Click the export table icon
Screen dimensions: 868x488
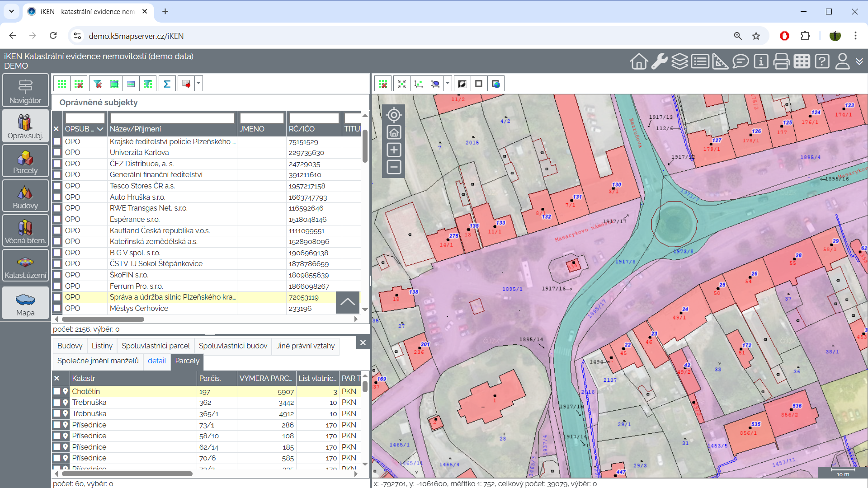tap(186, 84)
